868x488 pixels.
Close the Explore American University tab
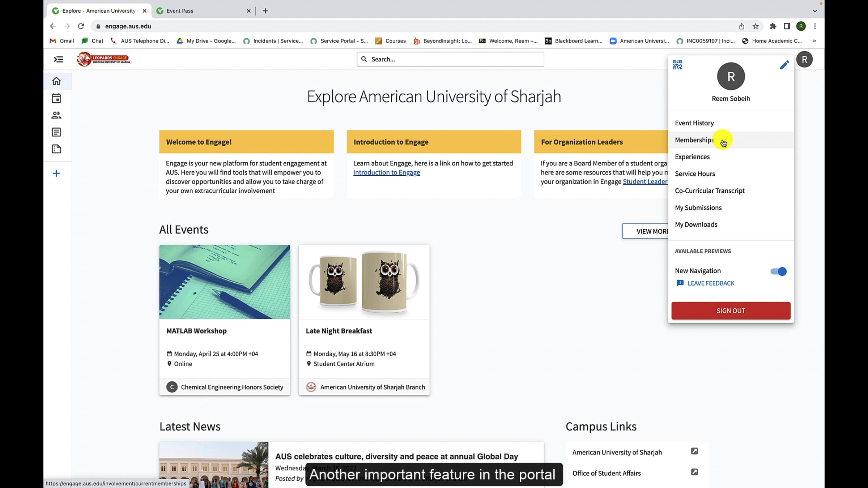[x=145, y=11]
